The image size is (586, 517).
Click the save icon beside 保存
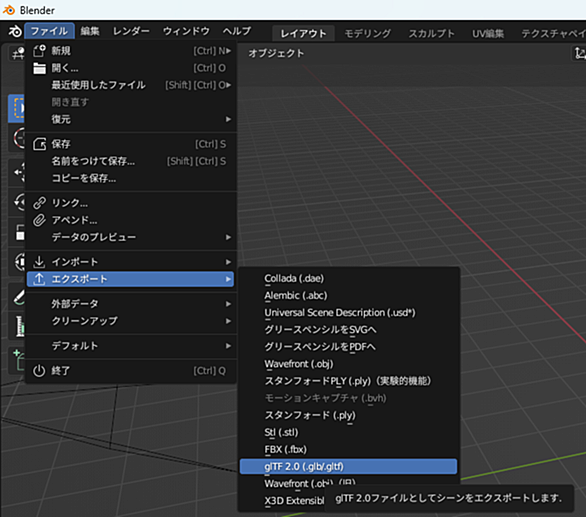(x=39, y=144)
